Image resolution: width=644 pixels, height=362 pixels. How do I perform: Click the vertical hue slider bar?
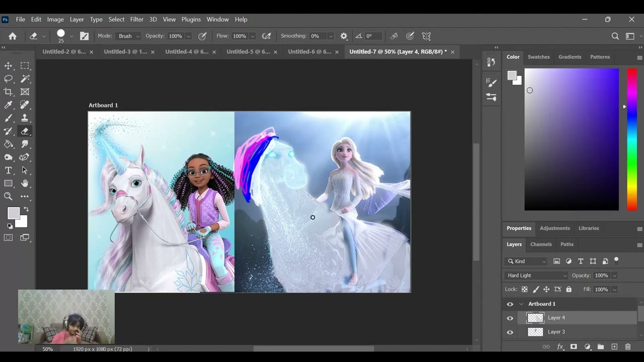[x=632, y=139]
